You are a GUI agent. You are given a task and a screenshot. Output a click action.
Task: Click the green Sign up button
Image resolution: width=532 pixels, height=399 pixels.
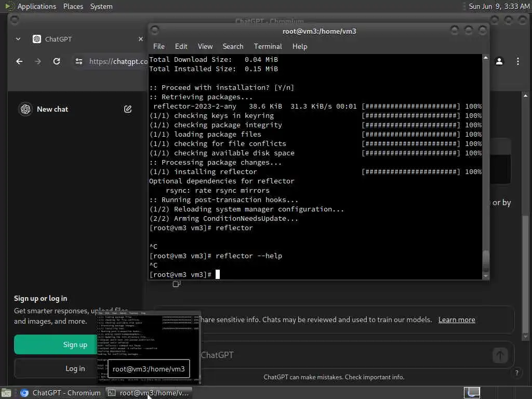[x=55, y=344]
